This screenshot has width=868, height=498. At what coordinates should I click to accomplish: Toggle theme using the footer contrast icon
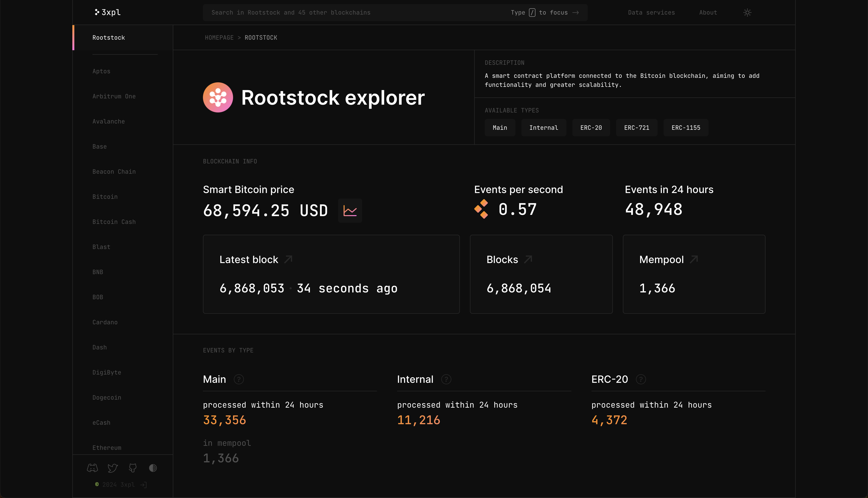(153, 468)
